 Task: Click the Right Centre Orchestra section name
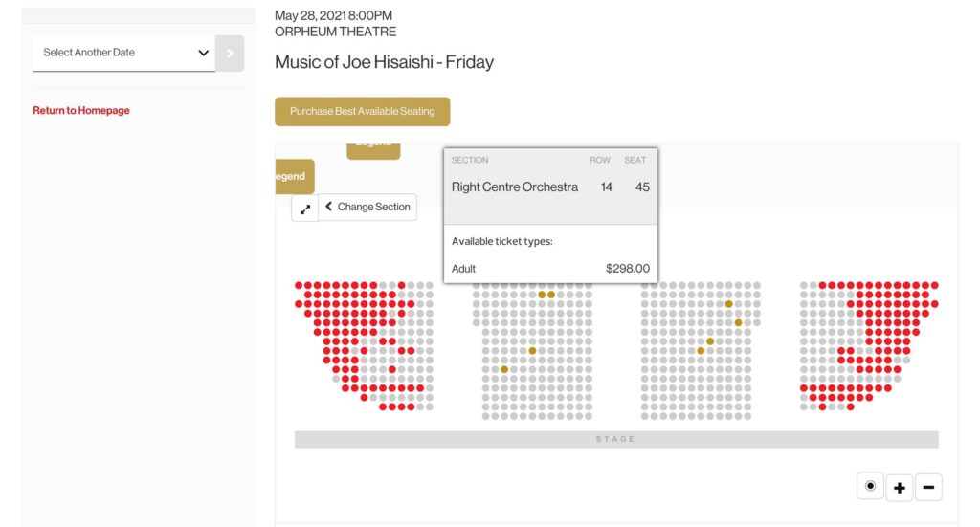click(515, 187)
